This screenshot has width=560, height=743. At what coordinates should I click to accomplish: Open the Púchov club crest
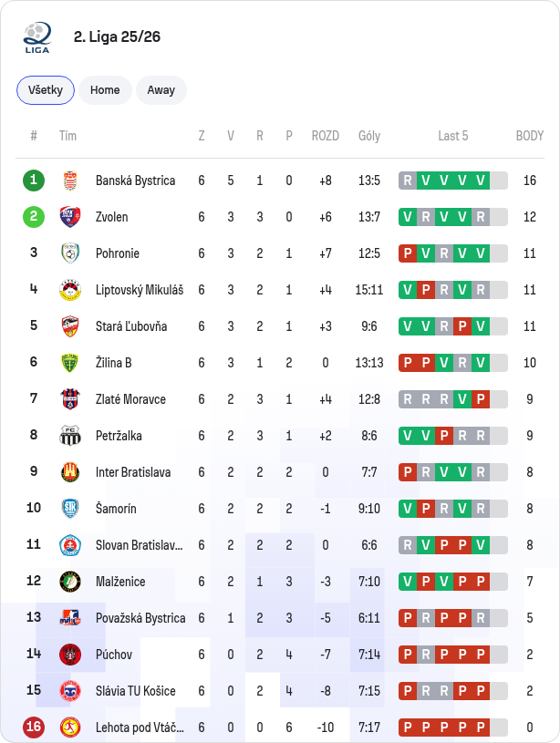70,655
